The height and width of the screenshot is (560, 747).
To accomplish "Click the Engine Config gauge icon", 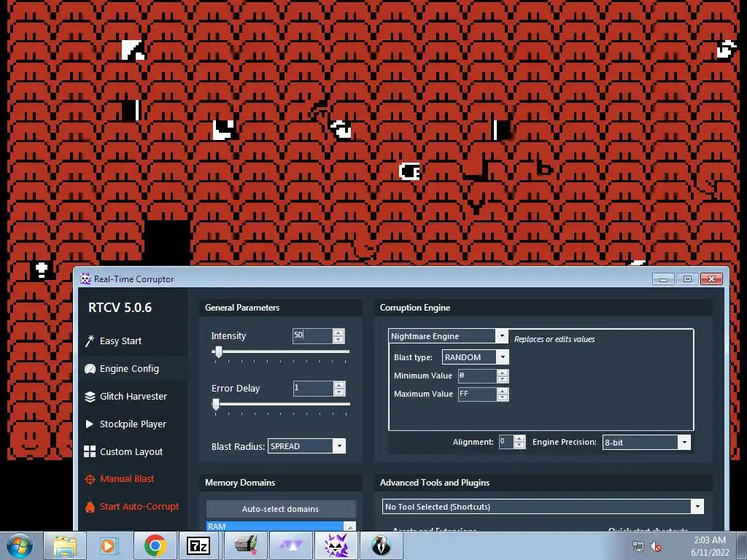I will tap(90, 368).
